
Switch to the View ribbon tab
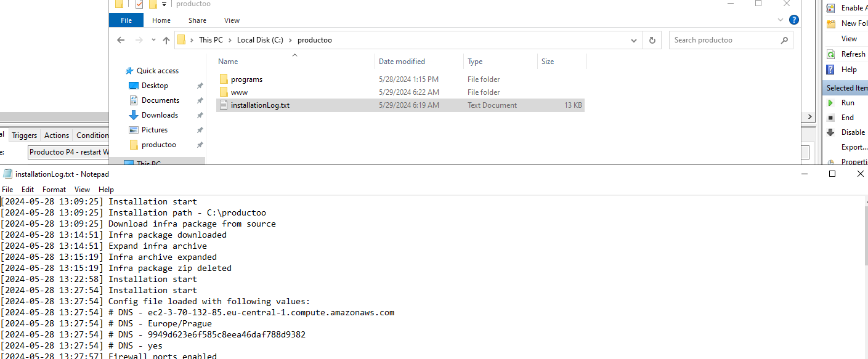(x=232, y=20)
